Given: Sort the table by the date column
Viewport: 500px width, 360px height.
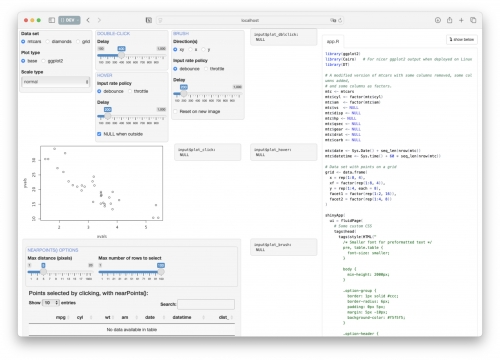Looking at the screenshot, I should (150, 317).
